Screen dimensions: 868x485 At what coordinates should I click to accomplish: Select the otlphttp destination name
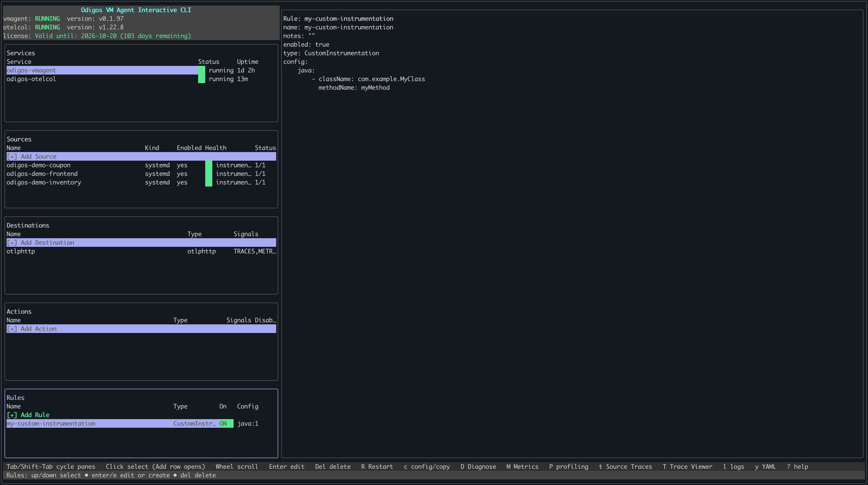(x=21, y=251)
